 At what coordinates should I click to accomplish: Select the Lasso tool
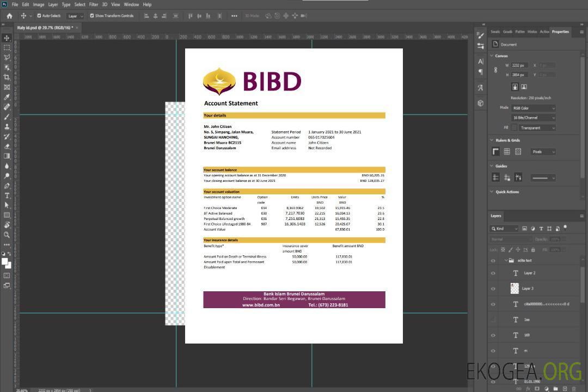tap(7, 57)
